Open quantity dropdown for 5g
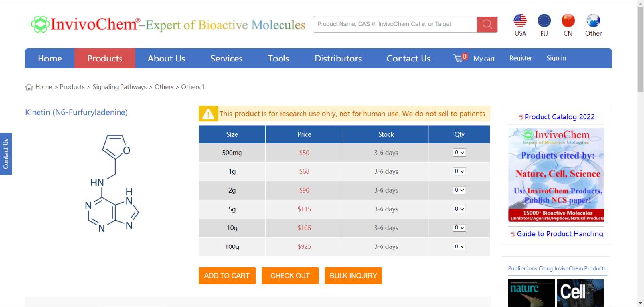The image size is (644, 307). (460, 209)
